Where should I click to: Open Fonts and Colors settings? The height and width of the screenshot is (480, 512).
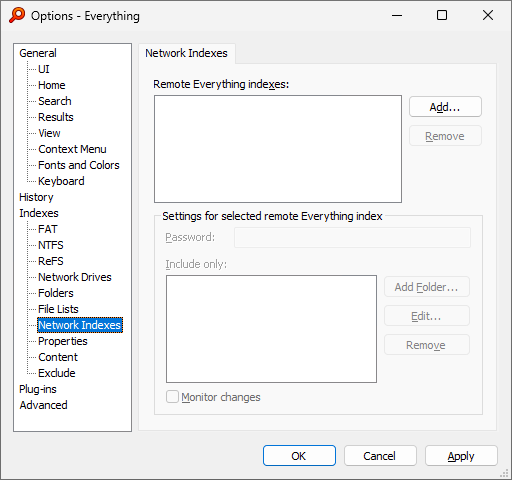[79, 165]
